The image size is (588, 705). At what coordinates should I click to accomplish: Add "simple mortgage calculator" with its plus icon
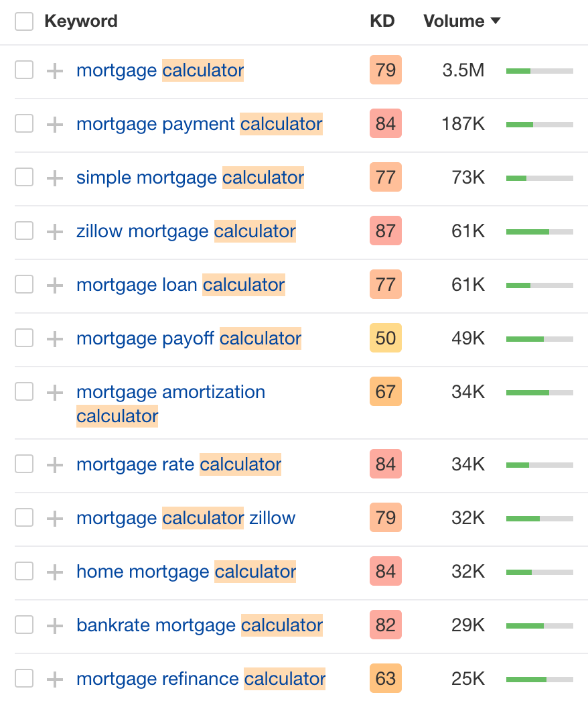click(x=54, y=178)
